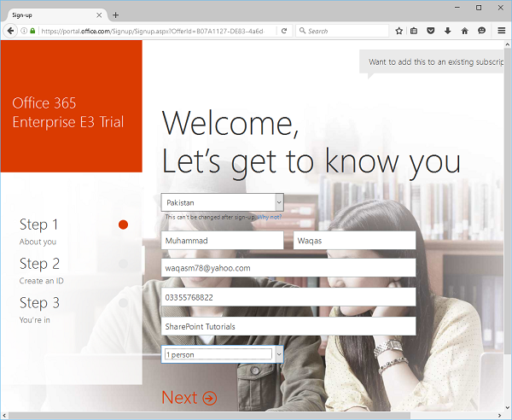Image resolution: width=512 pixels, height=420 pixels.
Task: Go to browser home page icon
Action: click(x=465, y=31)
